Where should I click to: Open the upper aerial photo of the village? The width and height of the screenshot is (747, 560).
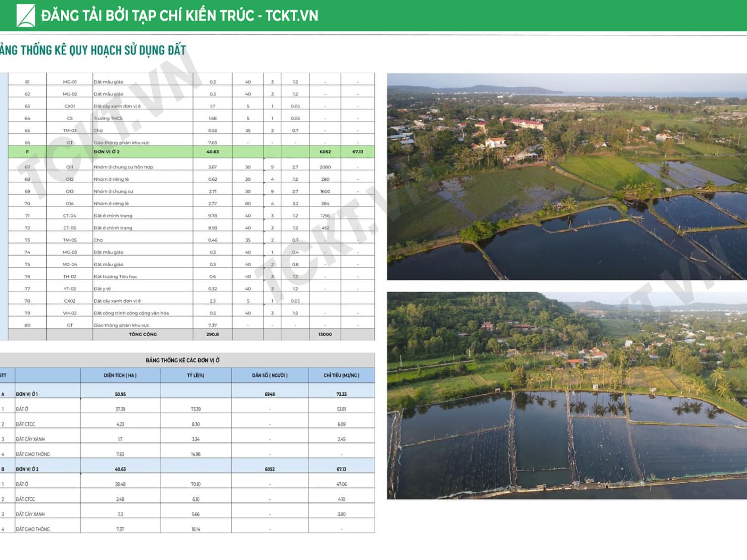pos(567,177)
